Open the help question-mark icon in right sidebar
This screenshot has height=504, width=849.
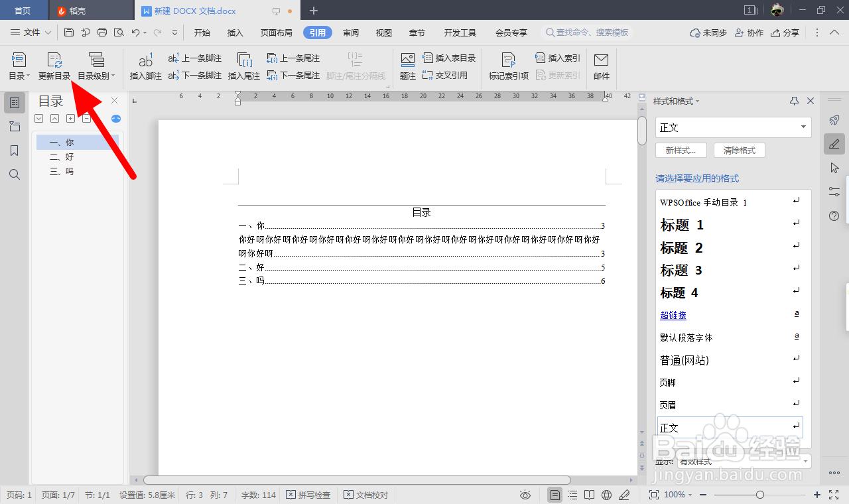[834, 216]
